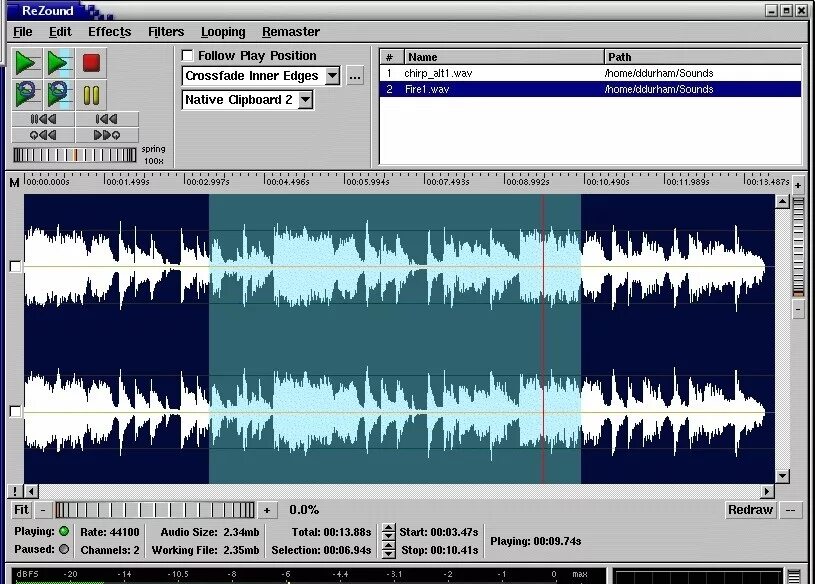The image size is (815, 584).
Task: Click the time ruler at 00:10.490s
Action: pos(607,181)
